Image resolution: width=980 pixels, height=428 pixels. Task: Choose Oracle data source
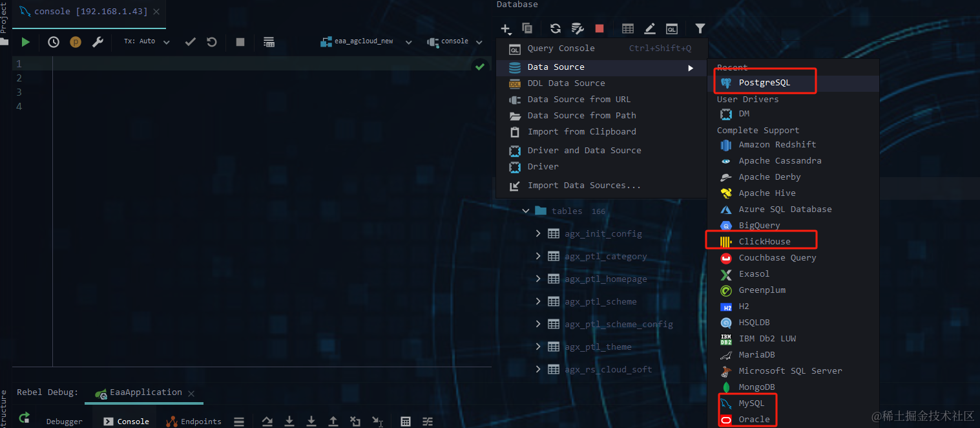[793, 420]
